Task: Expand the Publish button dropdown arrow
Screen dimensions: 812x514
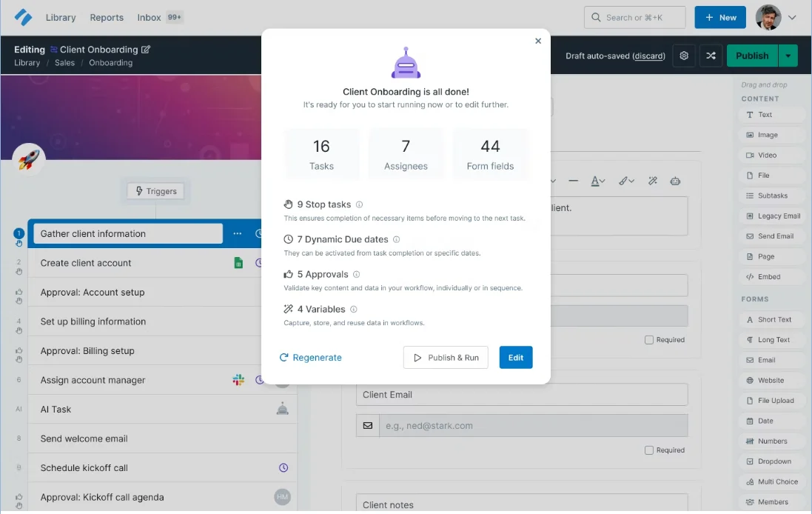Action: (788, 55)
